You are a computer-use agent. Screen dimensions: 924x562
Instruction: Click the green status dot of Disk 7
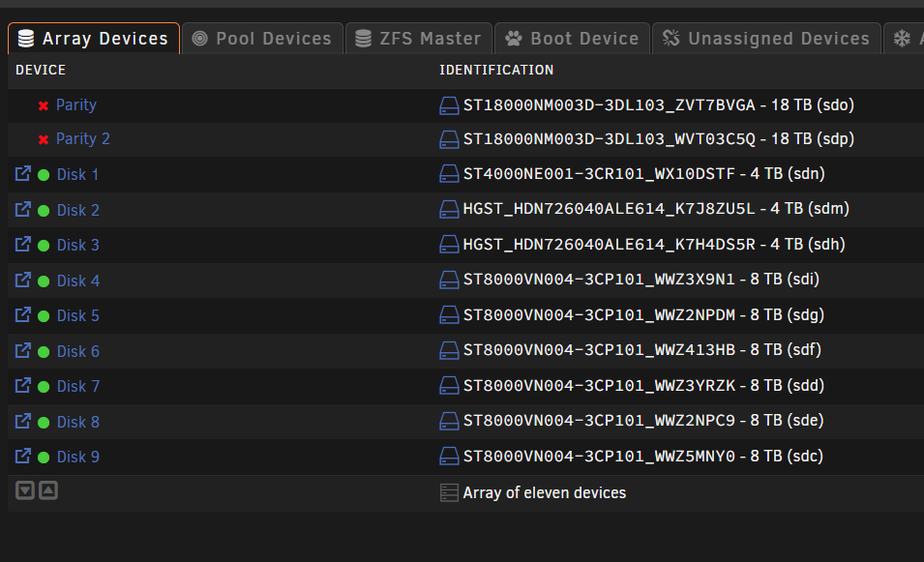(x=44, y=387)
